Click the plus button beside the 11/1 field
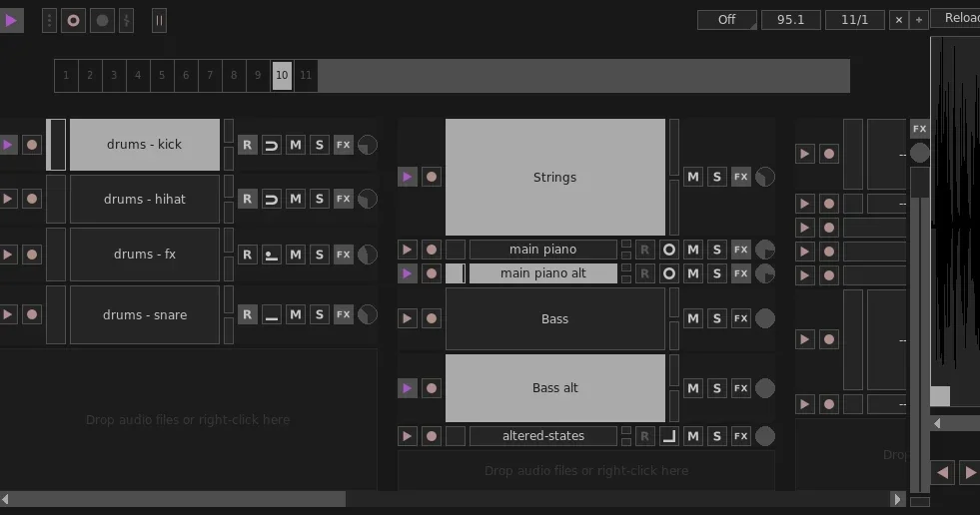The height and width of the screenshot is (515, 980). [x=919, y=20]
